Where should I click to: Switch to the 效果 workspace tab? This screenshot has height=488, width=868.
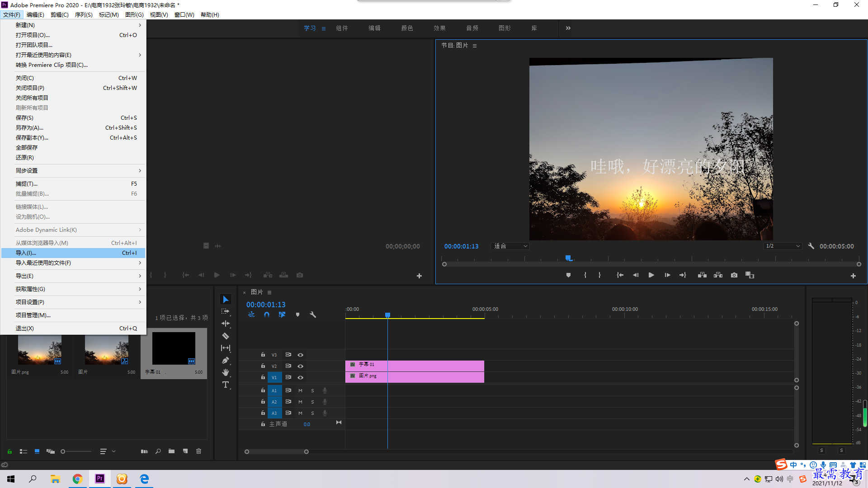pyautogui.click(x=439, y=28)
